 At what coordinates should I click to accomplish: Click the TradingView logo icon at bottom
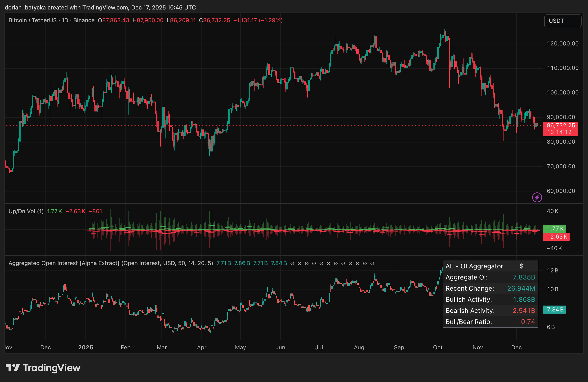point(13,368)
